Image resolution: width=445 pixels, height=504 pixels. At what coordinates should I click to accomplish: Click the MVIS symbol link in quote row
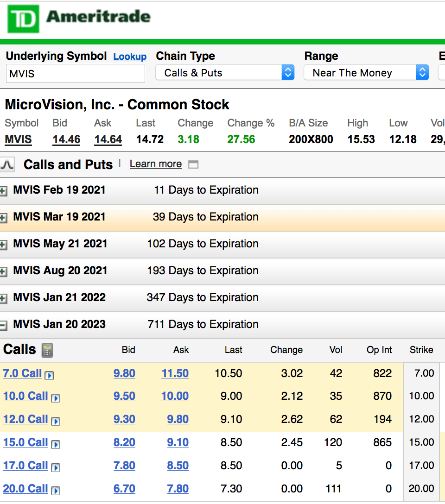19,139
